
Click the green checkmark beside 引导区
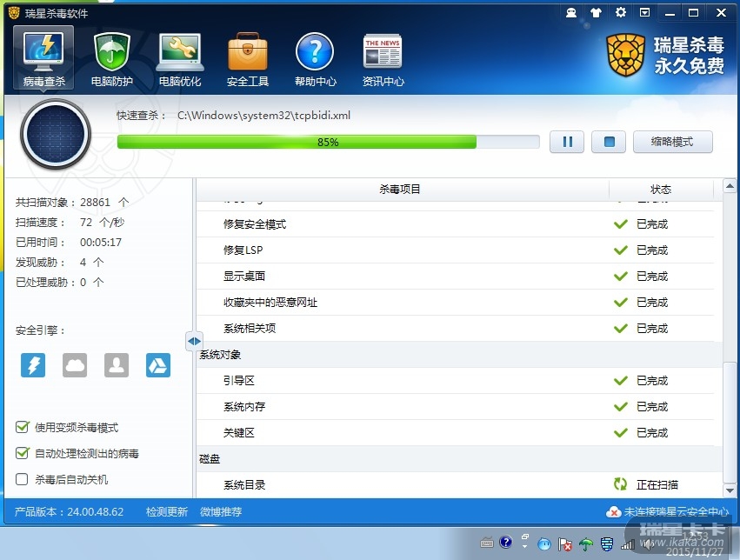pos(621,380)
